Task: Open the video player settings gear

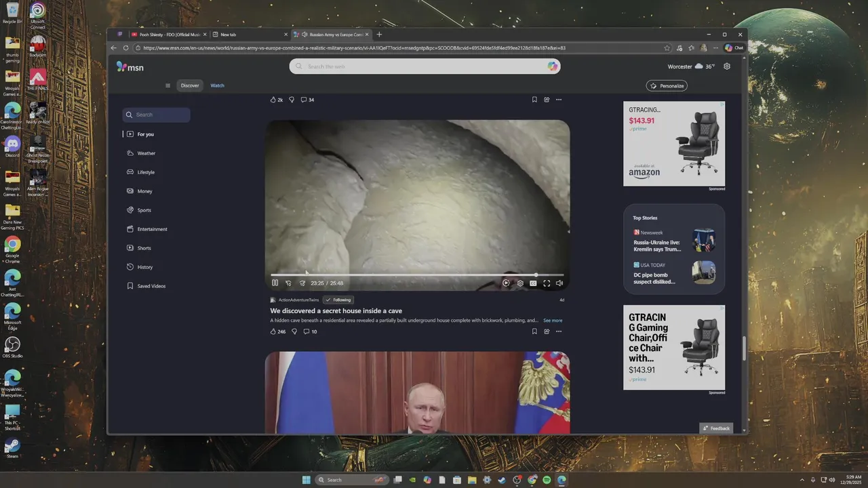Action: point(520,283)
